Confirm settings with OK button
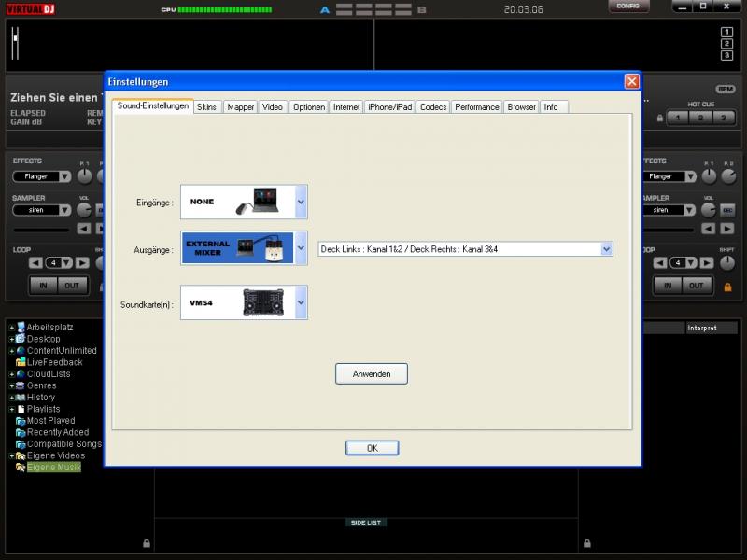 372,448
